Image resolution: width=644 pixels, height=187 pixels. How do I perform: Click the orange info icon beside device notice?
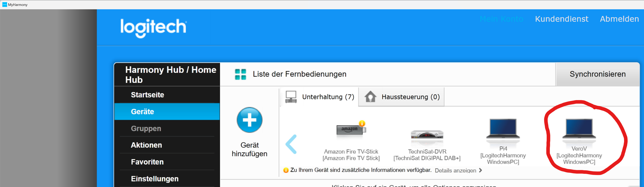pyautogui.click(x=286, y=170)
